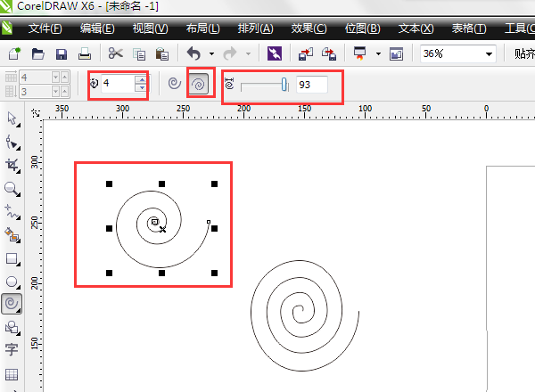Click the 贴齐 snap button
535x392 pixels.
(524, 53)
